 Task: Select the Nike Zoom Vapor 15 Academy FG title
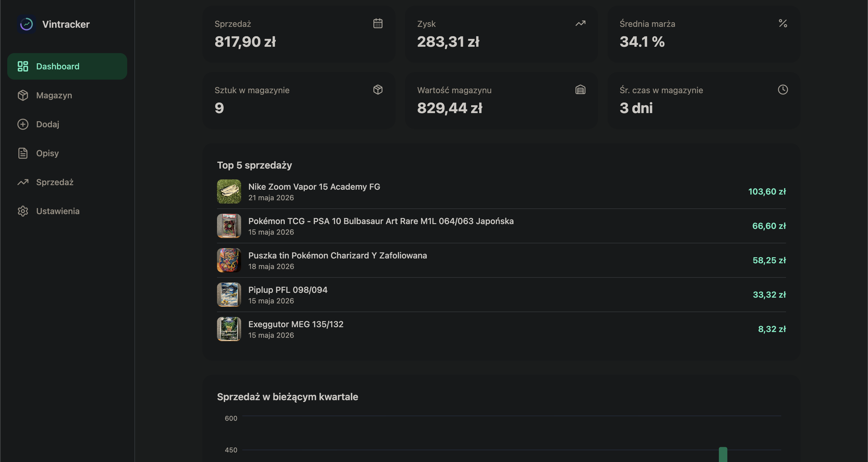point(314,187)
